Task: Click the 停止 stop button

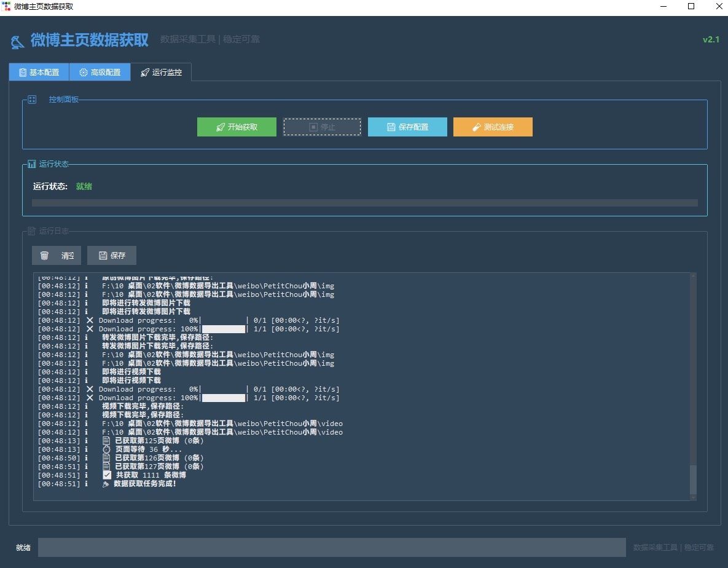Action: point(322,127)
